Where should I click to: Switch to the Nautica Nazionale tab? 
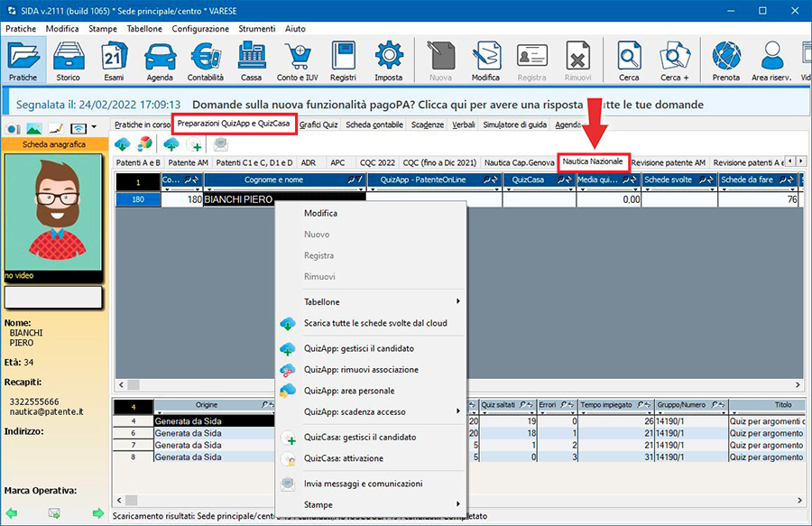coord(593,161)
